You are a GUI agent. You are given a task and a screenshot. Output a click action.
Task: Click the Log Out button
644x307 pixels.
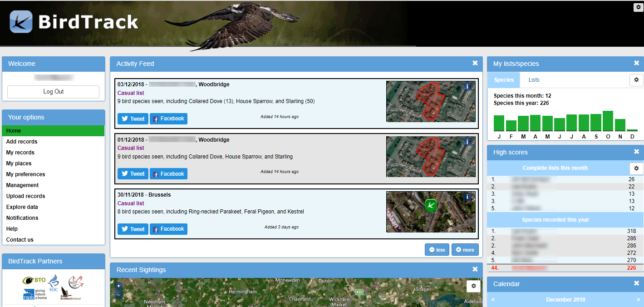click(x=53, y=92)
